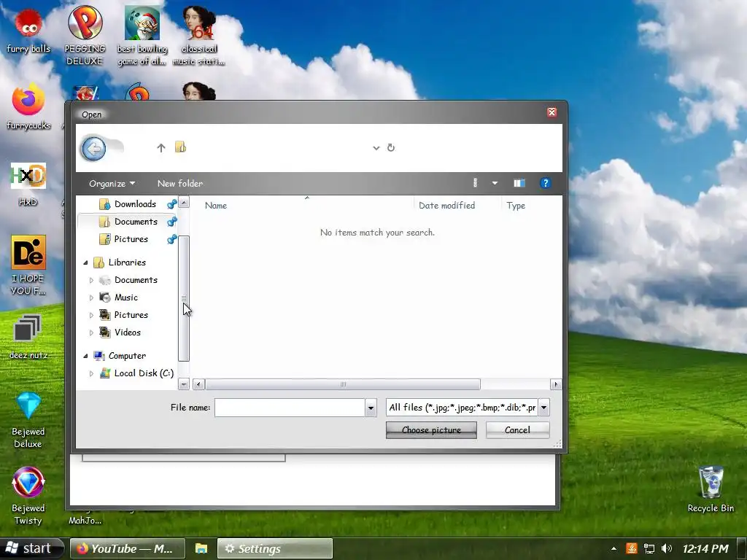Click horizontal scrollbar left arrow
This screenshot has height=560, width=747.
pos(198,384)
